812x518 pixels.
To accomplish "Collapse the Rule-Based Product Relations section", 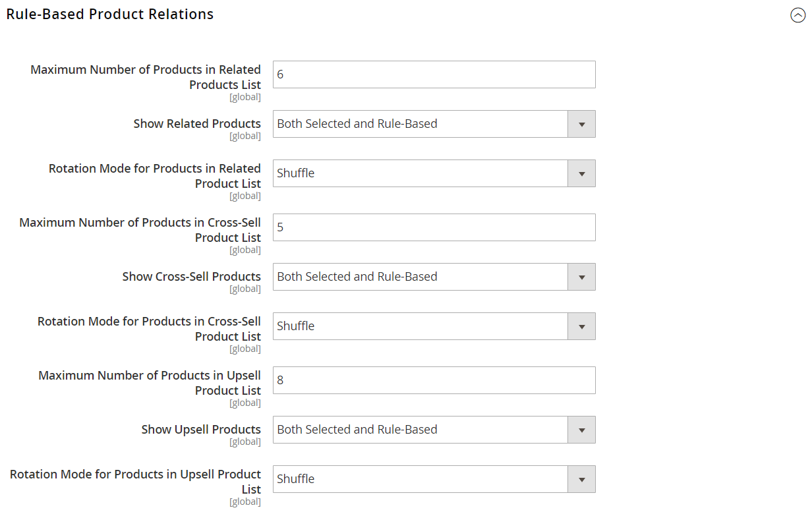I will pyautogui.click(x=797, y=15).
